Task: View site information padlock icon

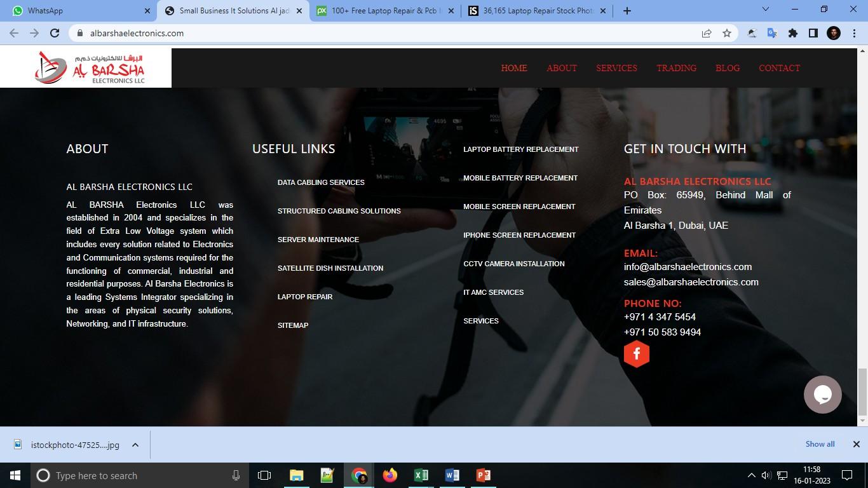Action: [79, 33]
